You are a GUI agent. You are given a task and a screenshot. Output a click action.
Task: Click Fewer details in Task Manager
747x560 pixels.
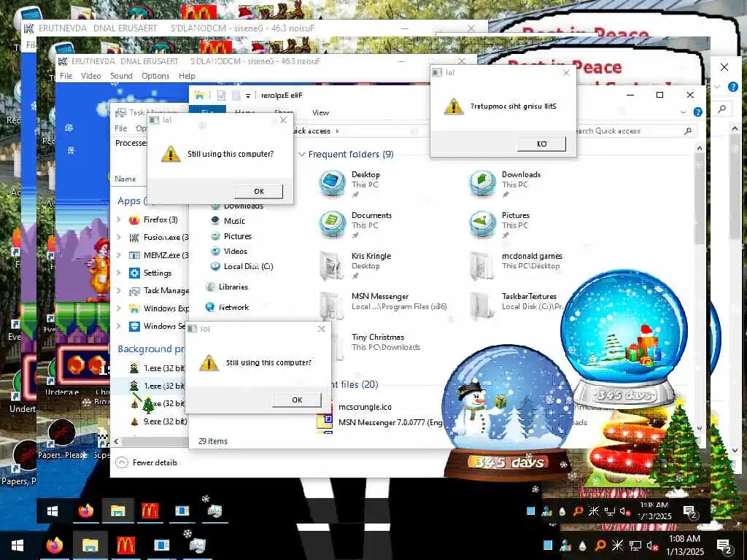pos(147,462)
